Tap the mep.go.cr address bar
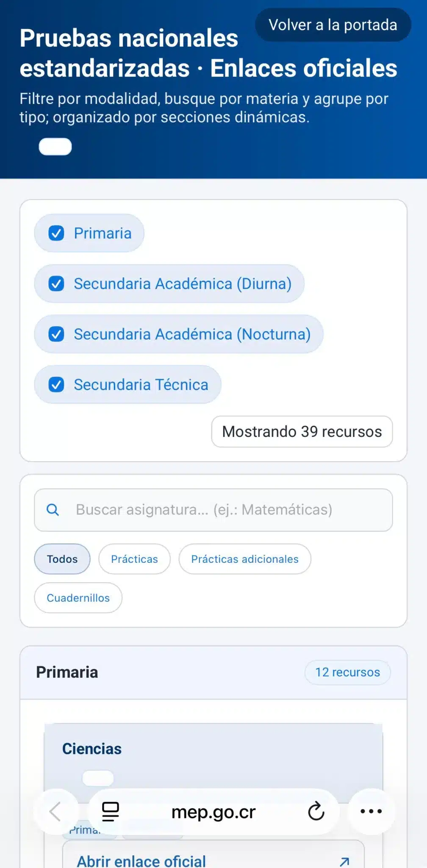The width and height of the screenshot is (427, 868). pyautogui.click(x=213, y=812)
